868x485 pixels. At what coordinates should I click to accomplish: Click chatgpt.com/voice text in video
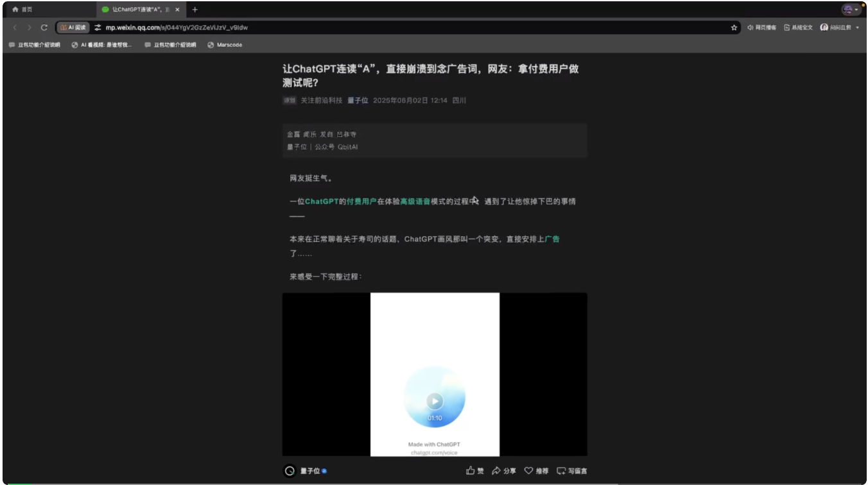[x=435, y=453]
